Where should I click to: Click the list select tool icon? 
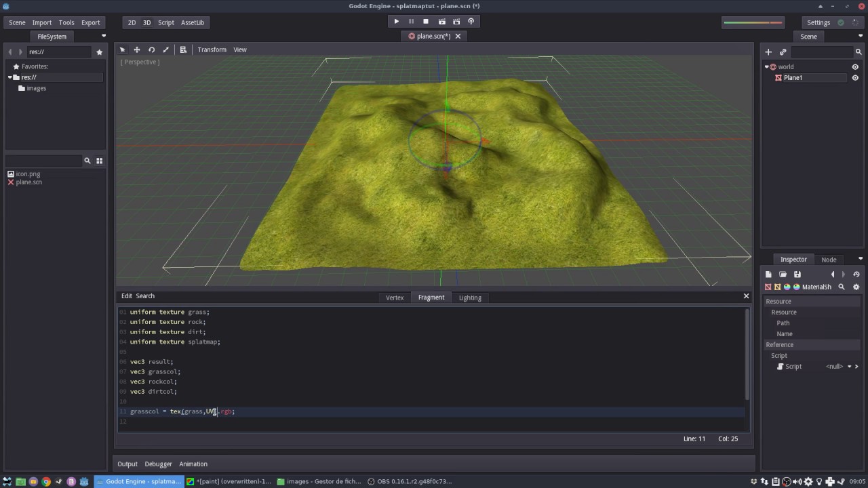tap(183, 49)
